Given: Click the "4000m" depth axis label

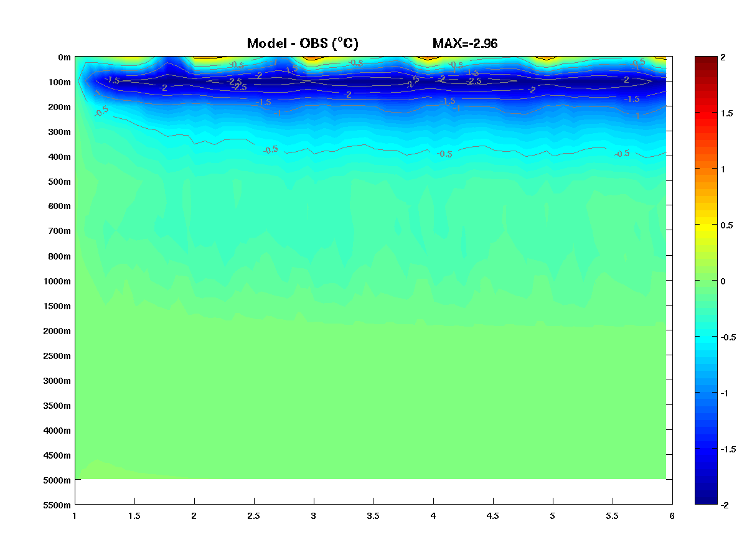Looking at the screenshot, I should tap(57, 431).
